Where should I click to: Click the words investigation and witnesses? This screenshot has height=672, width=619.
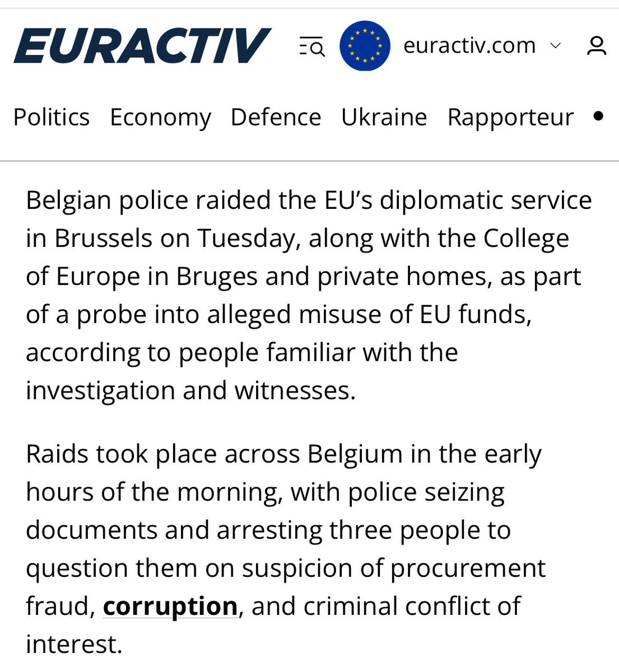[191, 390]
